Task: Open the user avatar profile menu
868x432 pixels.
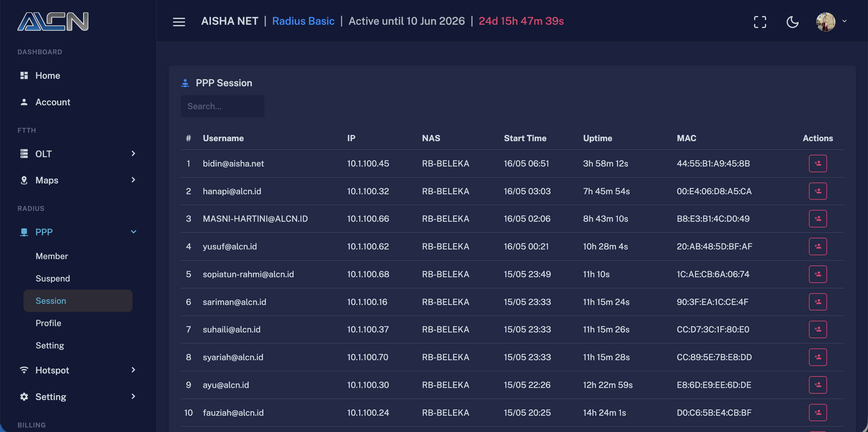Action: click(x=826, y=22)
